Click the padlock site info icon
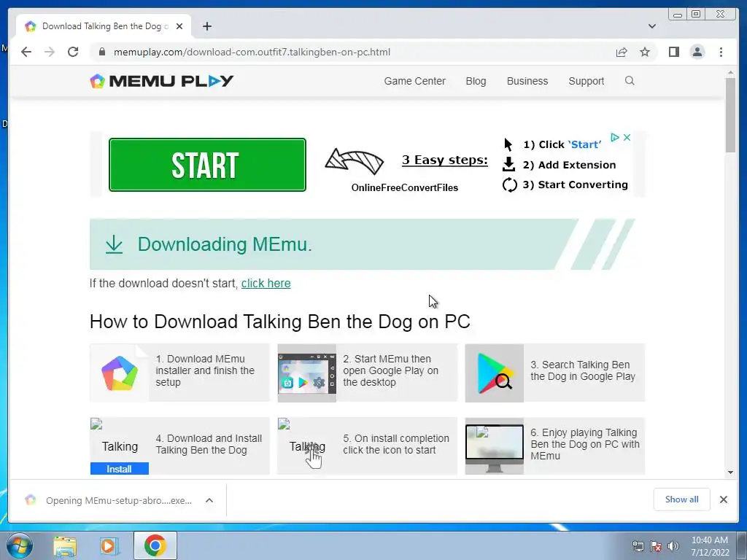Viewport: 747px width, 560px height. 102,52
